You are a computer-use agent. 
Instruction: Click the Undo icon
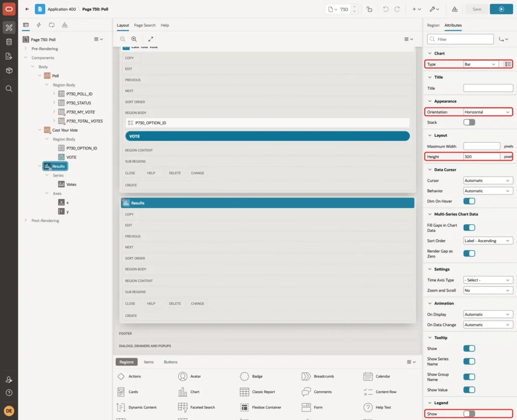(x=385, y=9)
